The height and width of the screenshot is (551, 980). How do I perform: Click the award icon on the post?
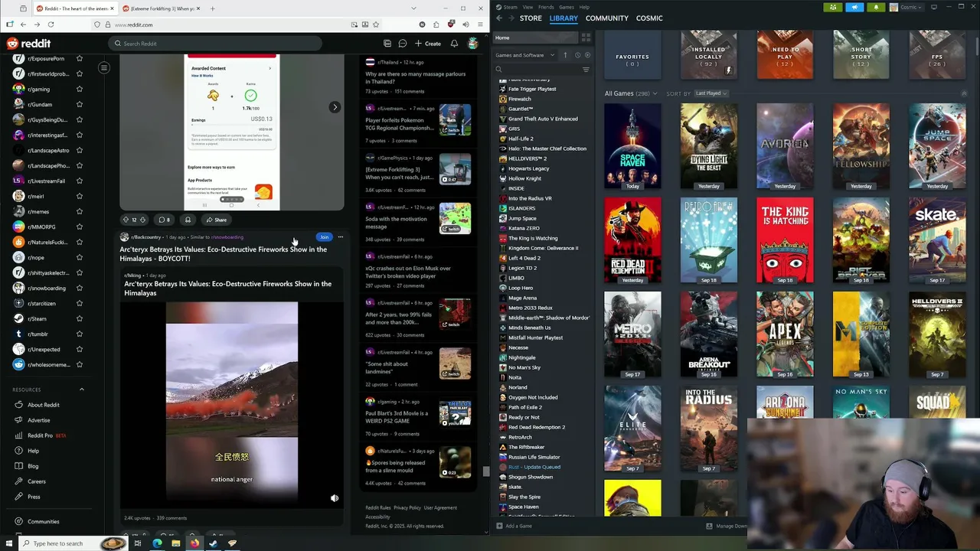[188, 220]
